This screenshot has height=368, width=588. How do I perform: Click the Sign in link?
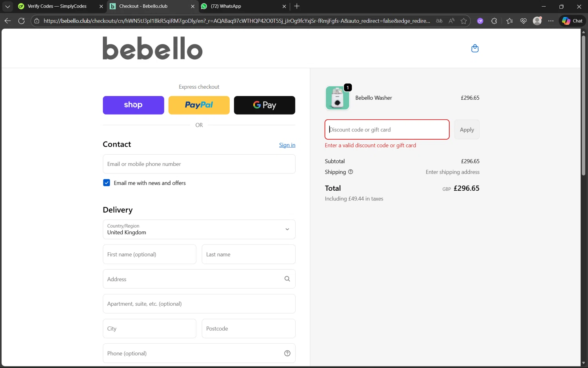[x=287, y=145]
